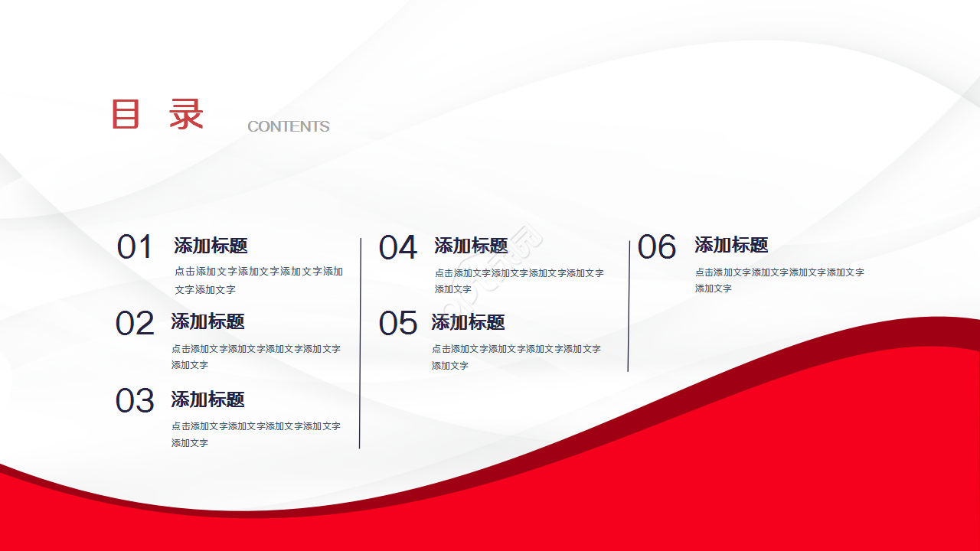Viewport: 980px width, 551px height.
Task: Select the 添加标题 heading beside 03
Action: tap(207, 399)
